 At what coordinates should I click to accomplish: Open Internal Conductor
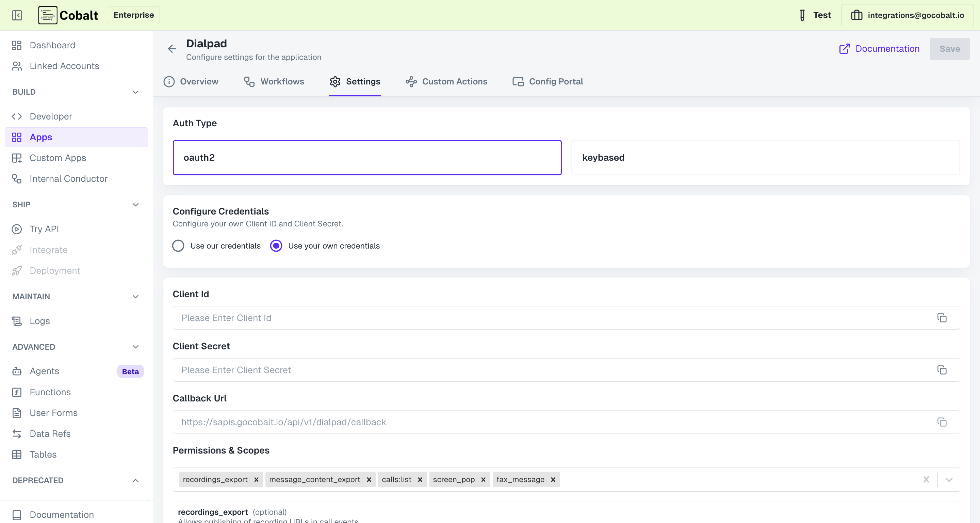coord(69,178)
